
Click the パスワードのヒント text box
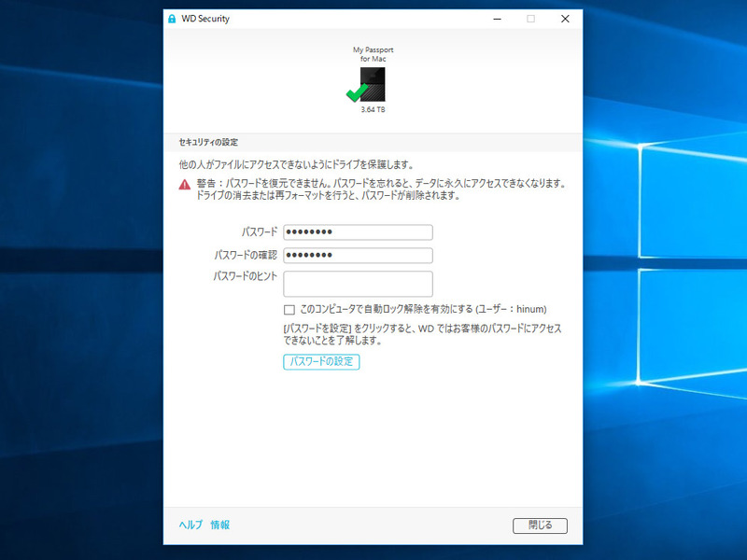358,284
